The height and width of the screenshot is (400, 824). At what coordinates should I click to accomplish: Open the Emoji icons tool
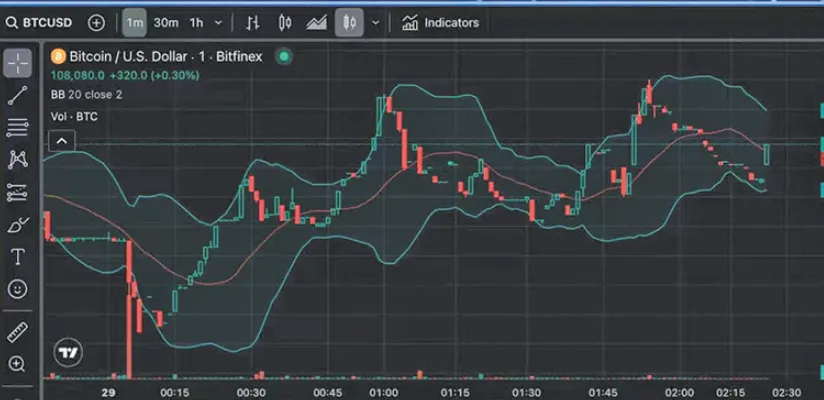coord(18,289)
